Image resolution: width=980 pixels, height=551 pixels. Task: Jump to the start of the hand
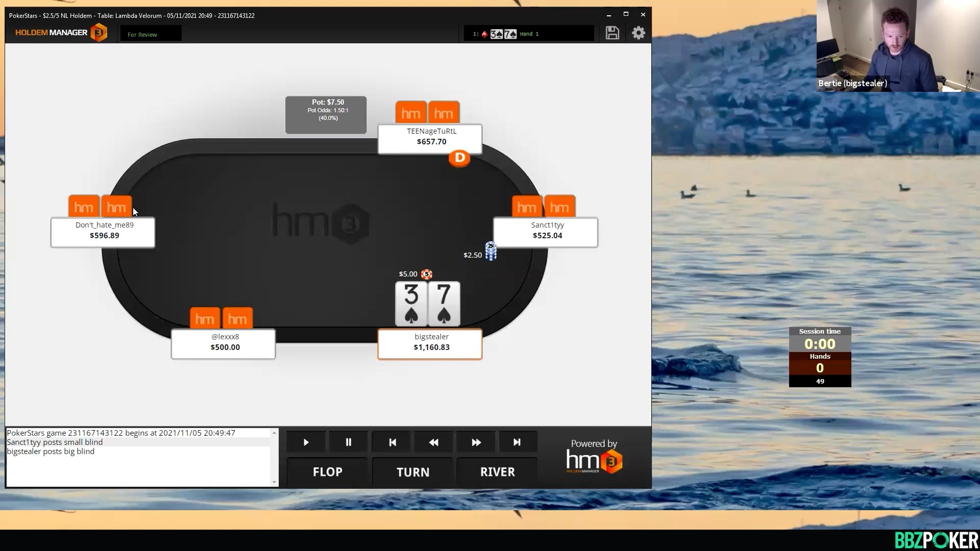tap(392, 442)
